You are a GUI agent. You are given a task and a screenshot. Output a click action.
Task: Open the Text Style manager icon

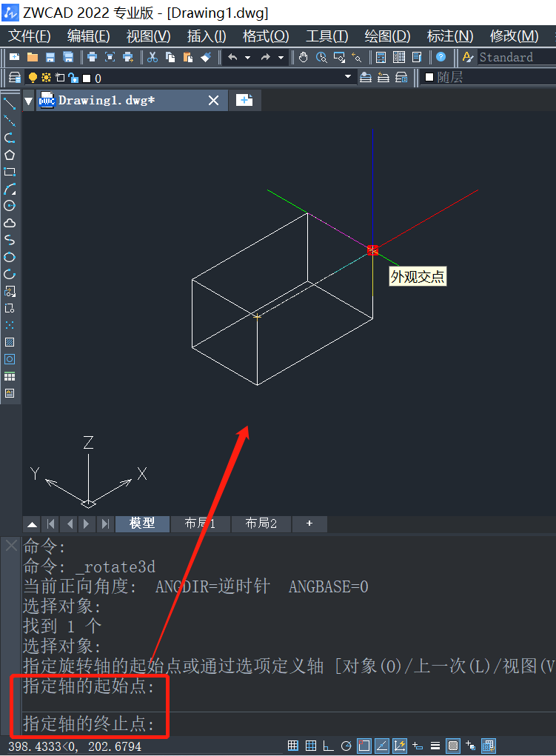pyautogui.click(x=467, y=57)
